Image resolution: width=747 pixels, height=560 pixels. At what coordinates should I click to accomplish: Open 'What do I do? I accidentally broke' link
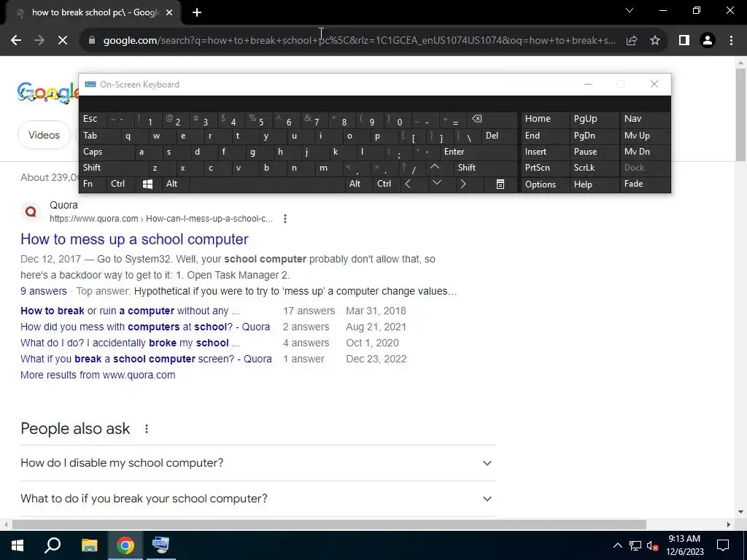[x=130, y=343]
